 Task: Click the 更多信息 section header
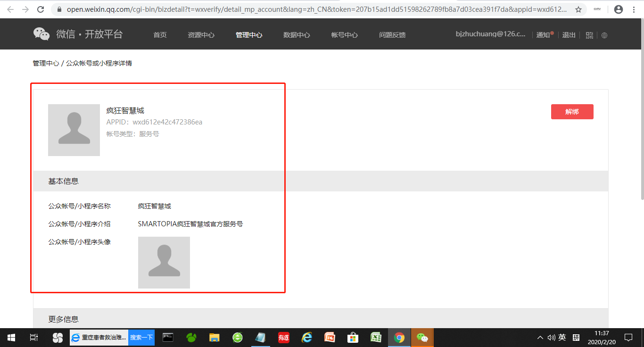coord(321,319)
